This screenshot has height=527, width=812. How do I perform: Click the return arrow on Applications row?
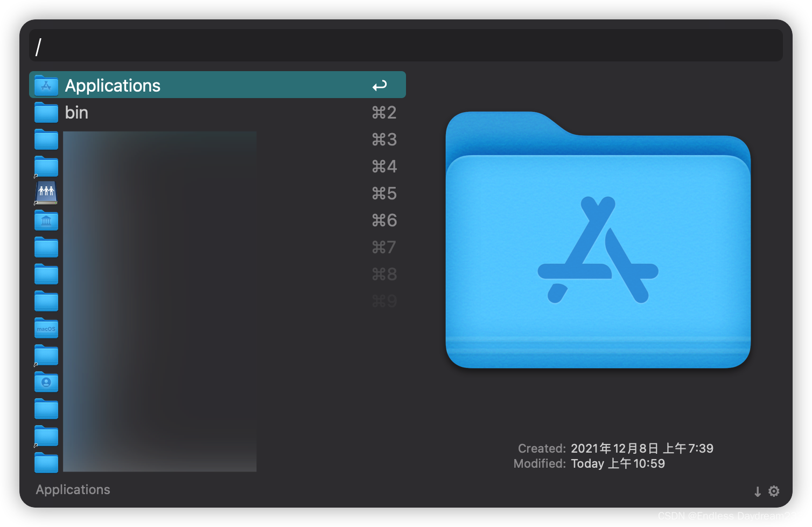click(380, 86)
